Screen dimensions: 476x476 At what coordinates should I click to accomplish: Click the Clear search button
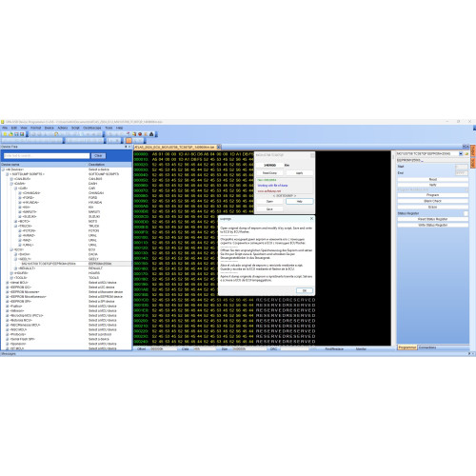coord(98,155)
